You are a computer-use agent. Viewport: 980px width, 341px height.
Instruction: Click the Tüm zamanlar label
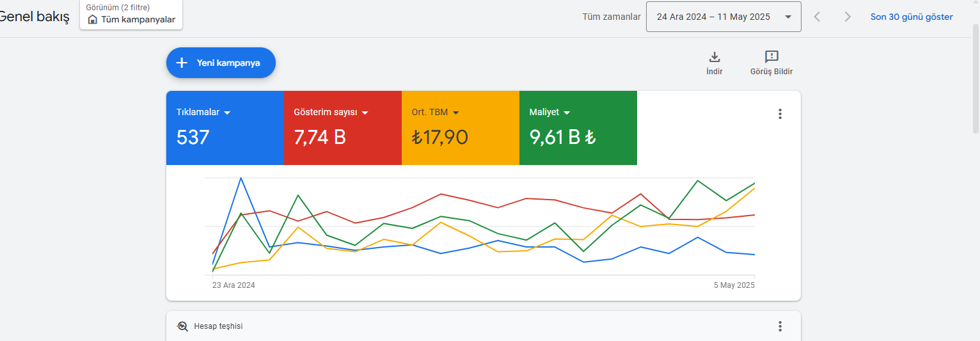(x=612, y=17)
